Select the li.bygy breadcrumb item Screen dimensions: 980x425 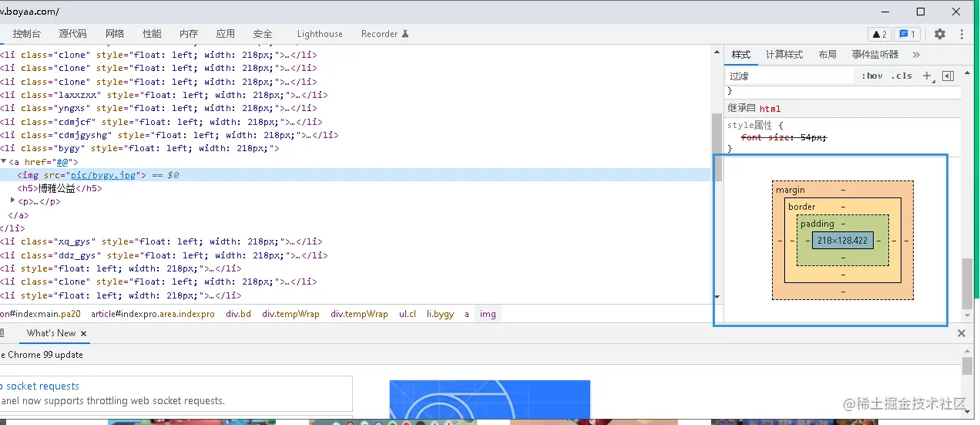click(441, 314)
